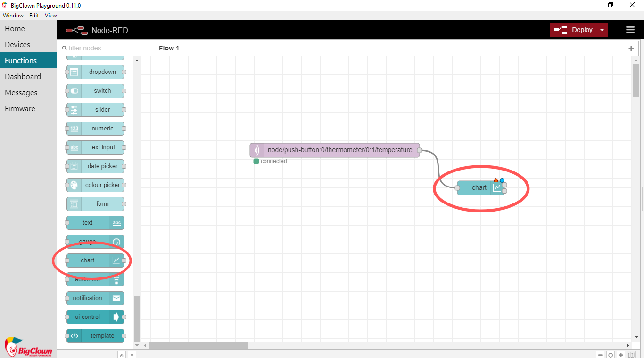The image size is (644, 358).
Task: Focus the filter nodes search field
Action: click(99, 48)
